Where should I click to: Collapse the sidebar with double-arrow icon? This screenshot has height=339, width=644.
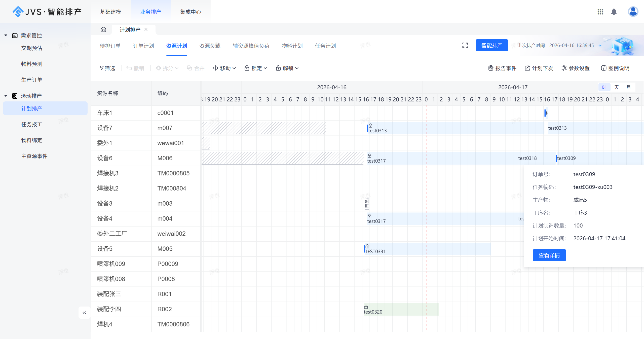[x=84, y=313]
